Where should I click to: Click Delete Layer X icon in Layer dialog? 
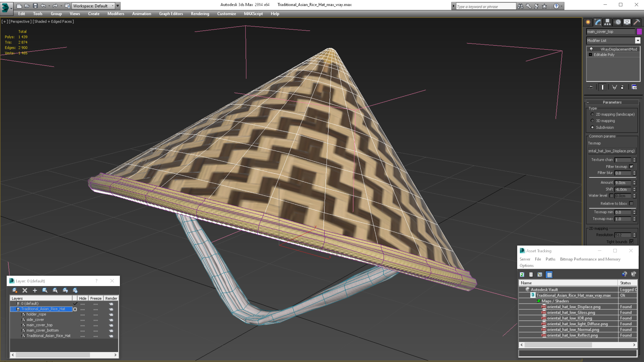[x=25, y=290]
